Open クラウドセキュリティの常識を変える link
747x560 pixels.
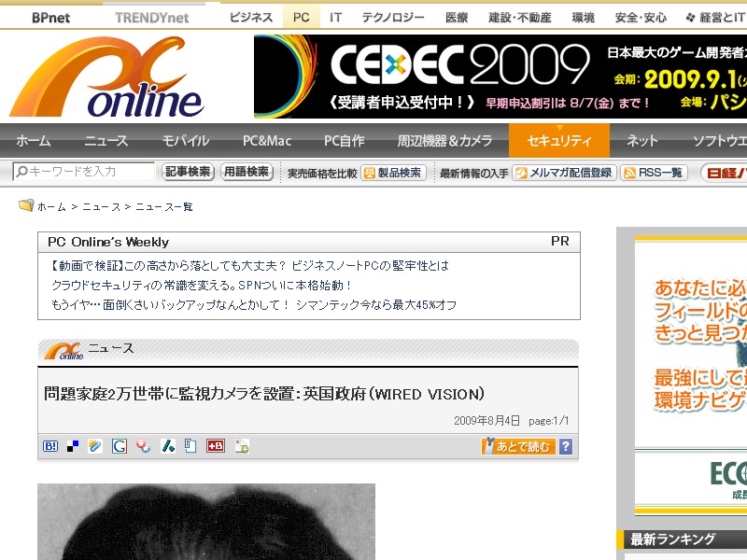pyautogui.click(x=202, y=286)
